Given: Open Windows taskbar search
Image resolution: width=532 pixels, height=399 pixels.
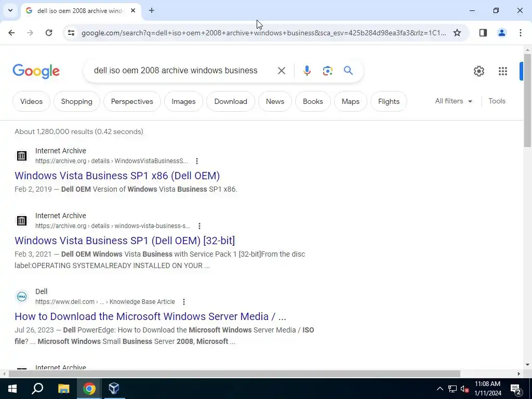Looking at the screenshot, I should [x=37, y=389].
